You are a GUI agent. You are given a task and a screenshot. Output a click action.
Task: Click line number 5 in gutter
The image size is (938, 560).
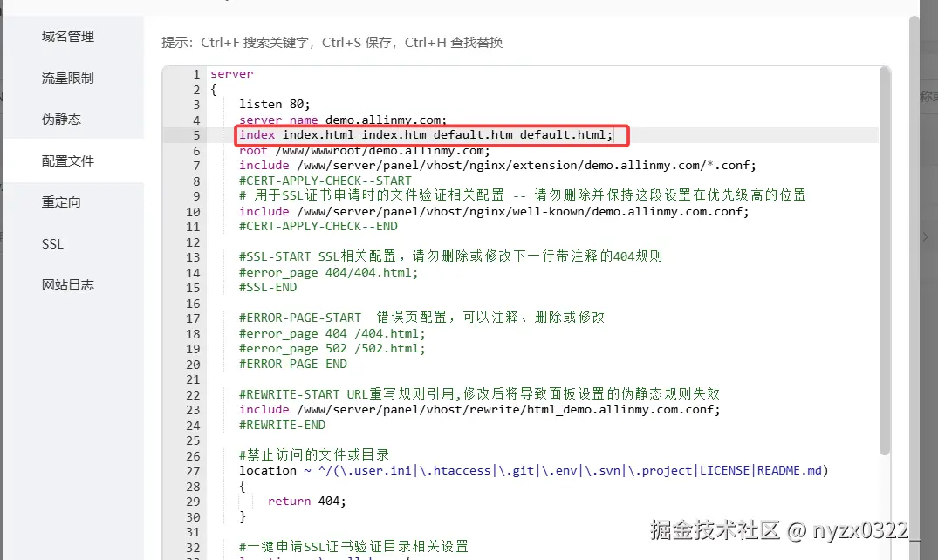tap(196, 135)
